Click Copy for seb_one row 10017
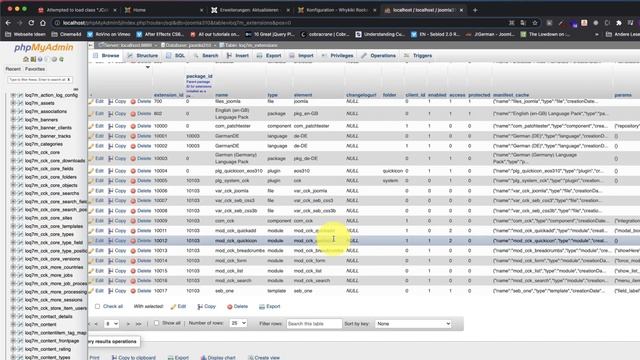 coord(118,291)
